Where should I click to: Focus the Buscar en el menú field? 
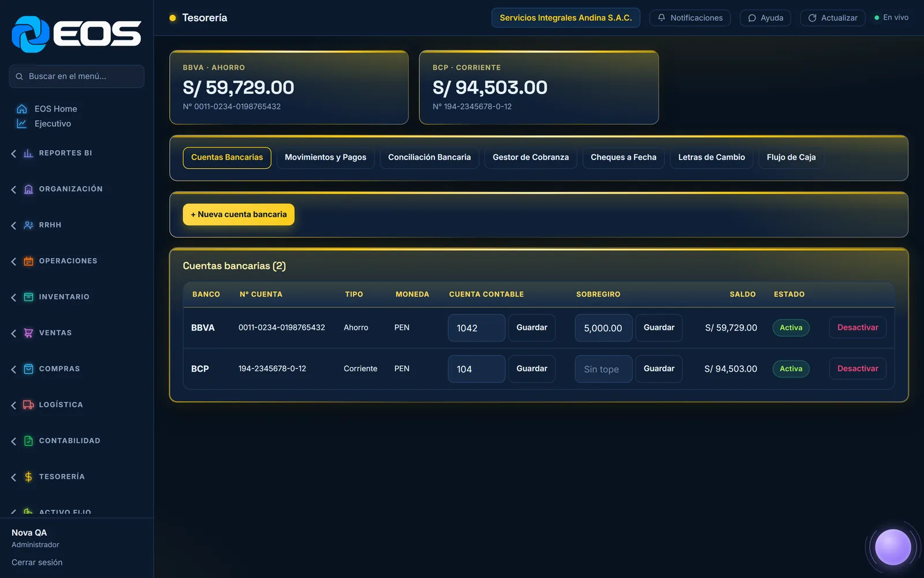tap(76, 76)
